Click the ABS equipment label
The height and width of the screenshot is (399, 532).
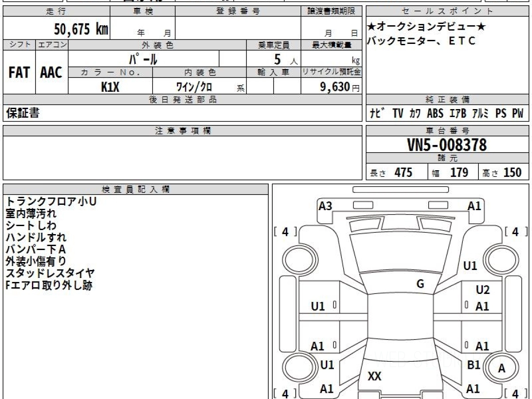(435, 113)
